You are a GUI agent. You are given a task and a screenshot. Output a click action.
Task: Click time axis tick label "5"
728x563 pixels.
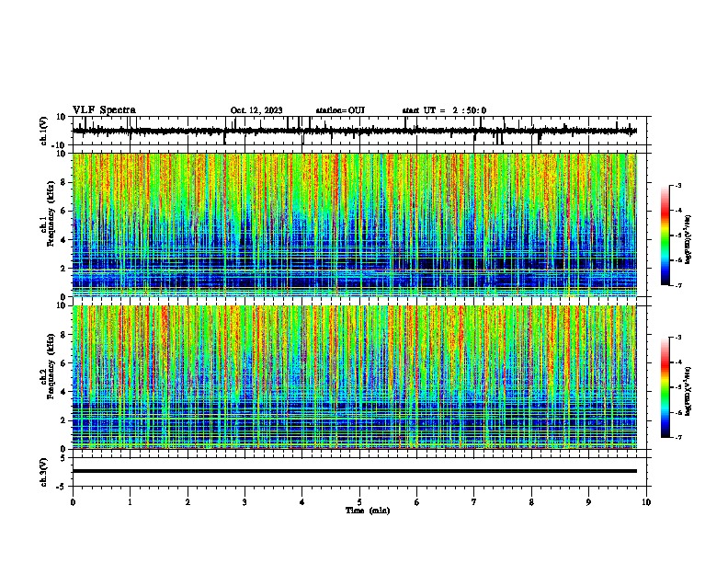(359, 502)
